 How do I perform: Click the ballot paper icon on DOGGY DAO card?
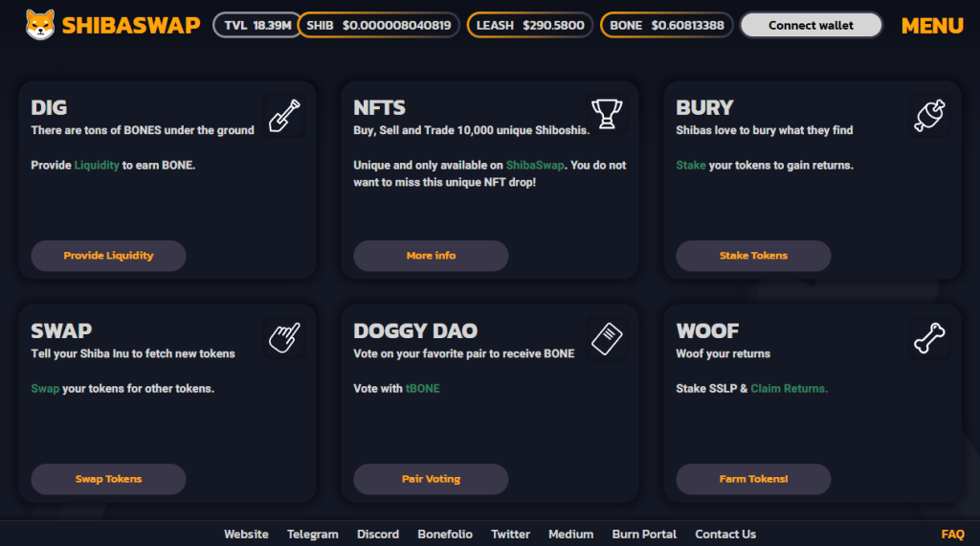point(607,338)
